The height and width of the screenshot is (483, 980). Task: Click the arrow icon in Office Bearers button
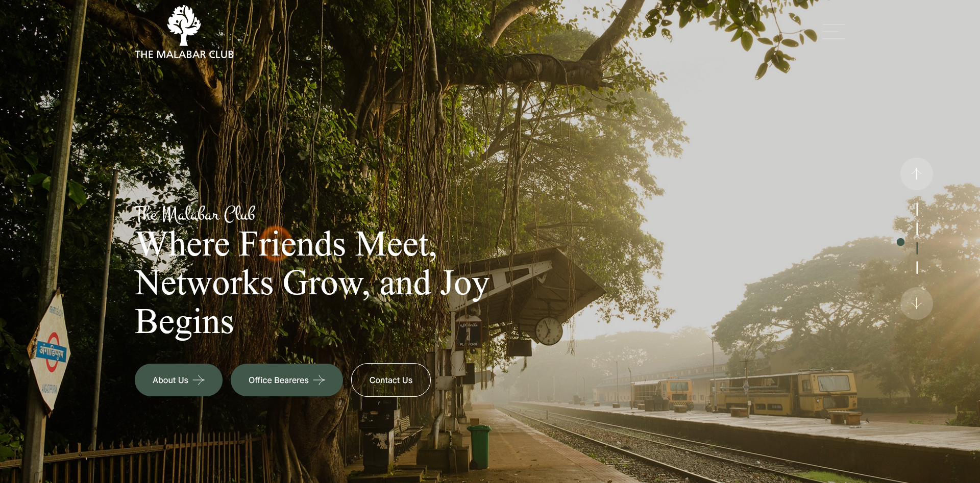pos(319,380)
